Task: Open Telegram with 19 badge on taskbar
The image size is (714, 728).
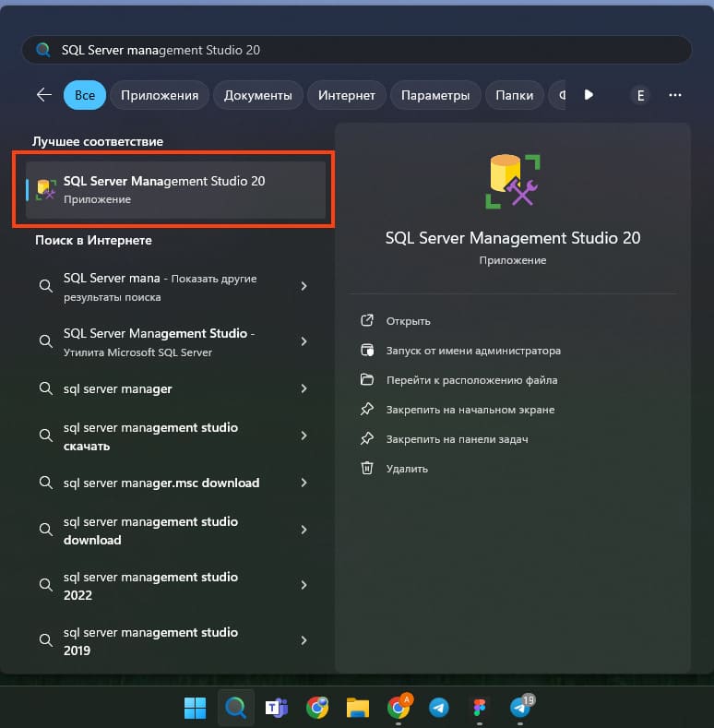Action: 521,707
